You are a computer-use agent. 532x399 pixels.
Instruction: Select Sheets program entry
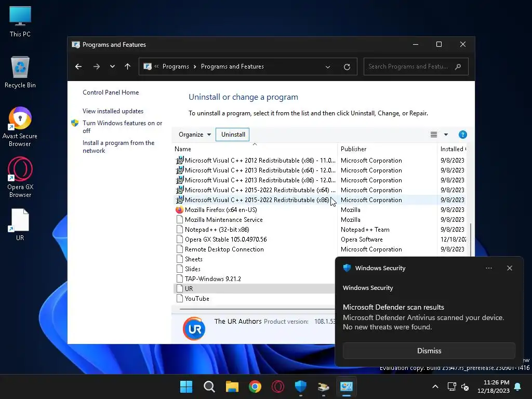pos(255,259)
